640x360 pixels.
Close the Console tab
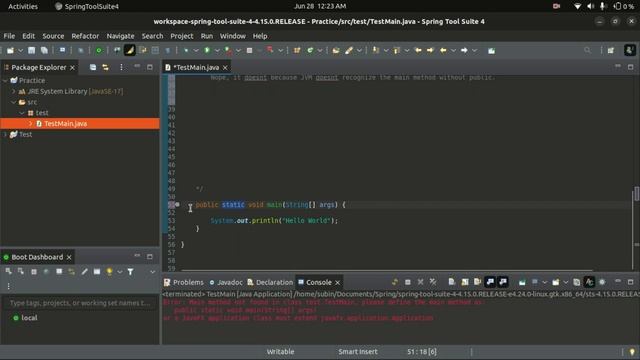pyautogui.click(x=338, y=282)
